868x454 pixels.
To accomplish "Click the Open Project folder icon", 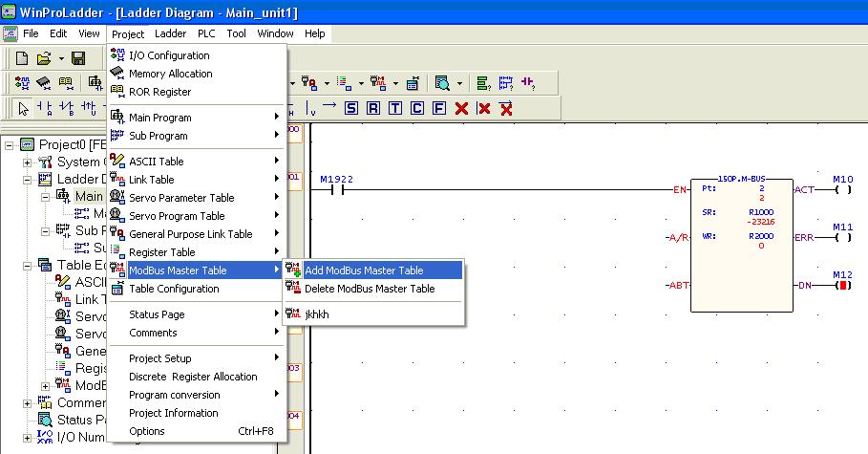I will click(44, 57).
